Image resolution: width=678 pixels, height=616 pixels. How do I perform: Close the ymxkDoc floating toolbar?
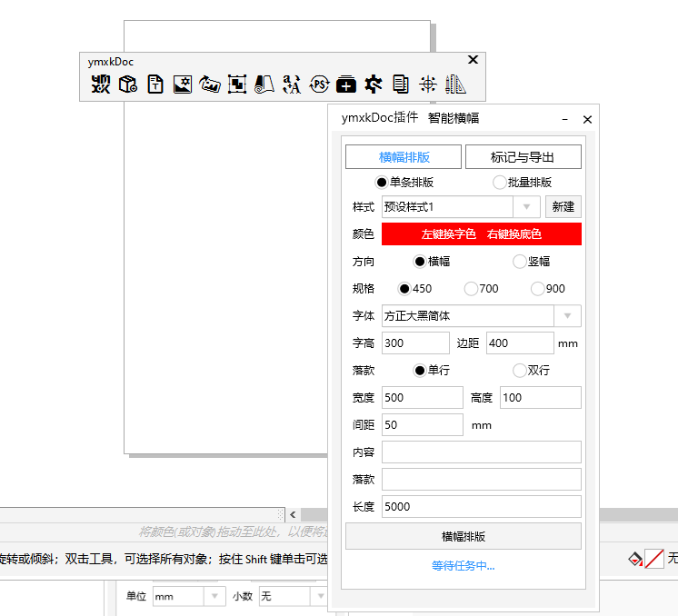click(473, 60)
